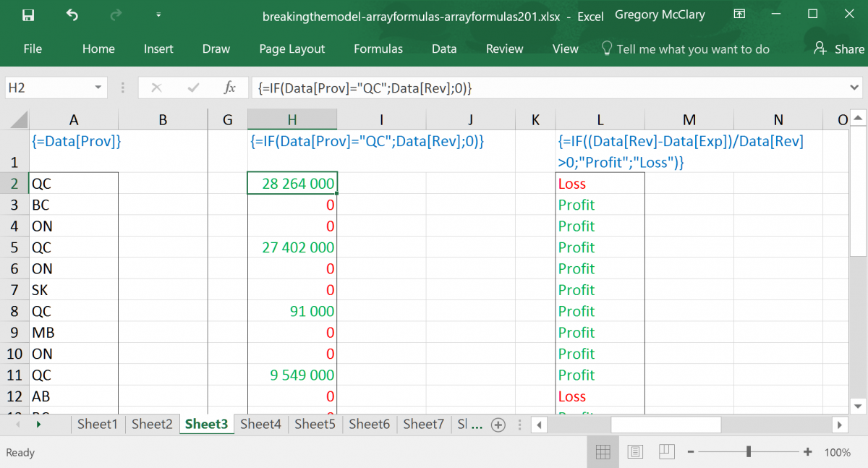Open the Name Box dropdown
The height and width of the screenshot is (468, 868).
click(100, 87)
